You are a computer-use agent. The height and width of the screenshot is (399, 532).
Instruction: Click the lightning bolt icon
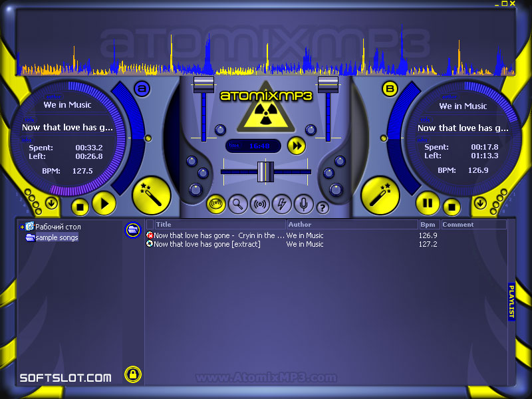tap(281, 205)
